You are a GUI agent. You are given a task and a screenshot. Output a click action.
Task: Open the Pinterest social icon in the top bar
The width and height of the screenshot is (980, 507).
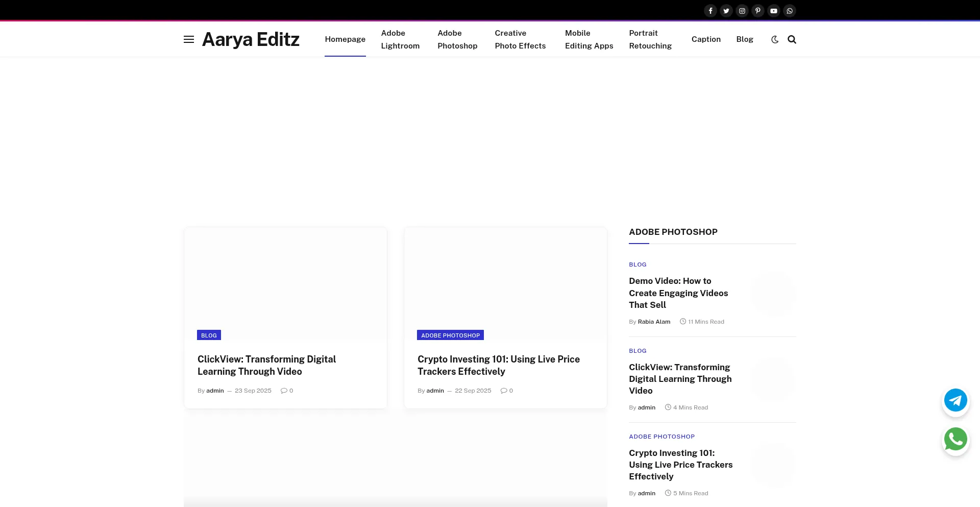[x=758, y=11]
